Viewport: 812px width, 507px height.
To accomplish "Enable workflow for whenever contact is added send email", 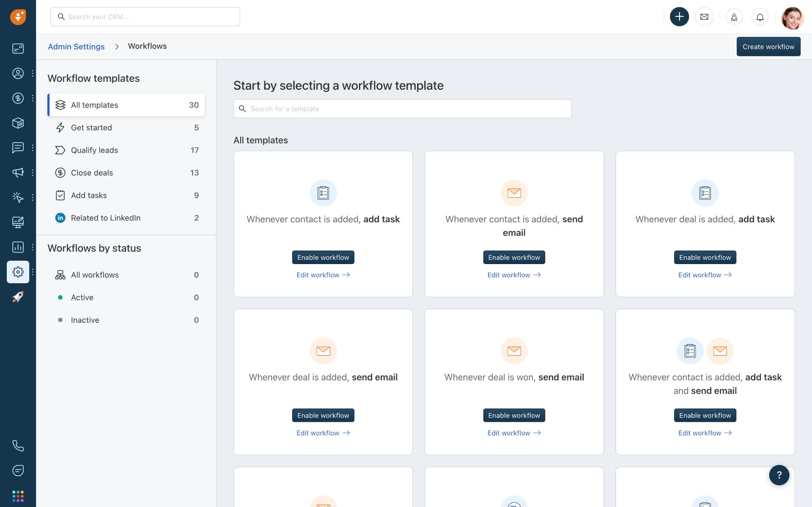I will coord(514,257).
